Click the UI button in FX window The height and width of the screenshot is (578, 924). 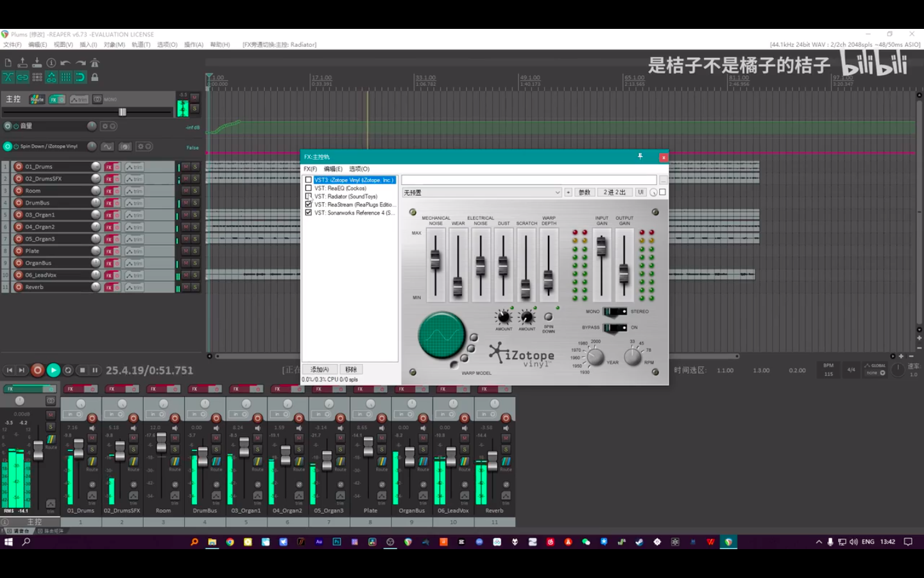tap(640, 193)
